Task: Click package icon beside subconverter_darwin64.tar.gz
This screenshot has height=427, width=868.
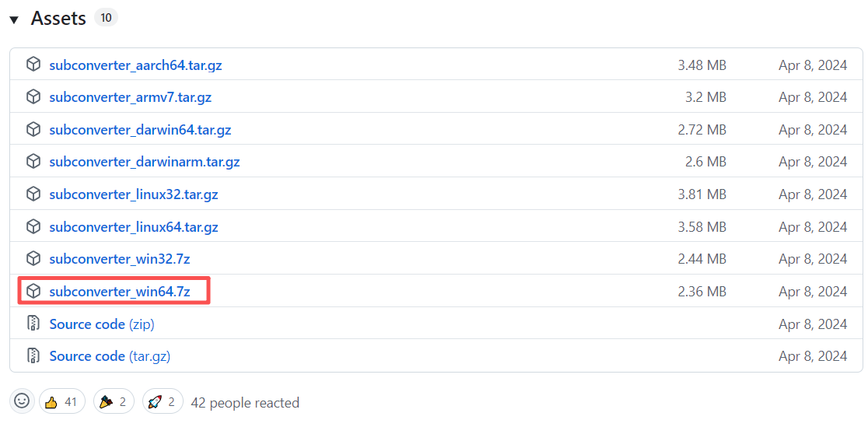Action: click(33, 130)
